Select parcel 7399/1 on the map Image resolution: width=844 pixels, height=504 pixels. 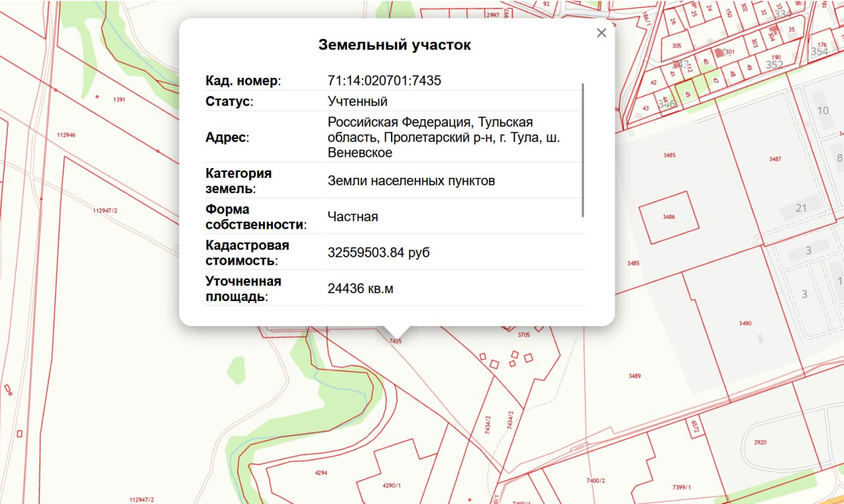681,487
